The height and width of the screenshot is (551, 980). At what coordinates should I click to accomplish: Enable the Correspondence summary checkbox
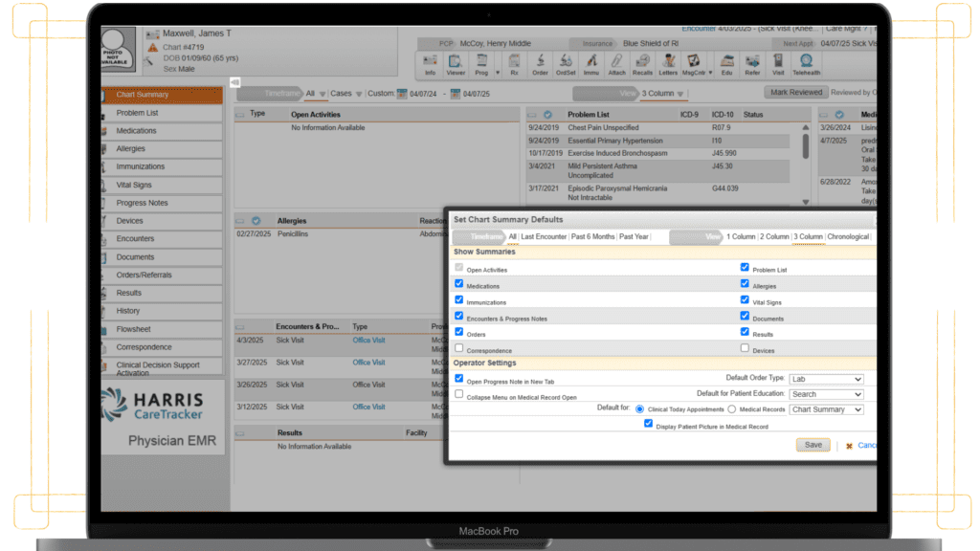point(459,349)
